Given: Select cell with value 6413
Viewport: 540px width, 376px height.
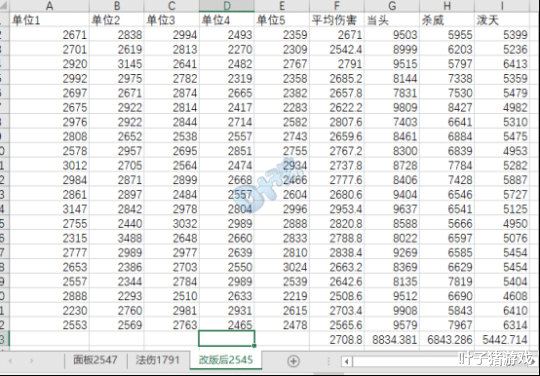Looking at the screenshot, I should point(502,64).
